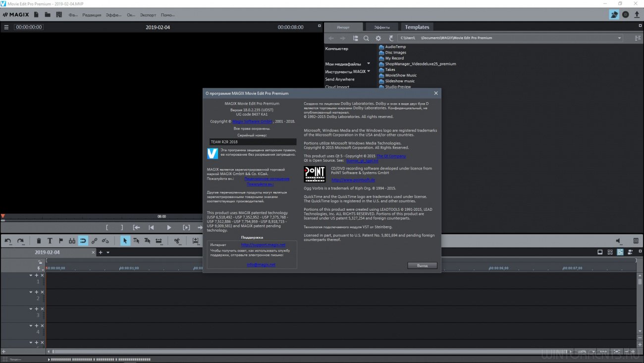Switch to the Templates tab

tap(417, 27)
